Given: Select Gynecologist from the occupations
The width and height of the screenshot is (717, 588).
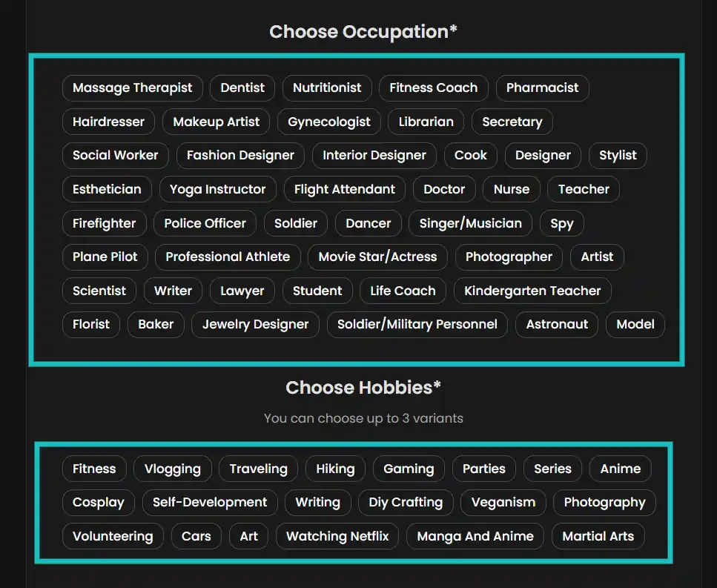Looking at the screenshot, I should [x=329, y=122].
